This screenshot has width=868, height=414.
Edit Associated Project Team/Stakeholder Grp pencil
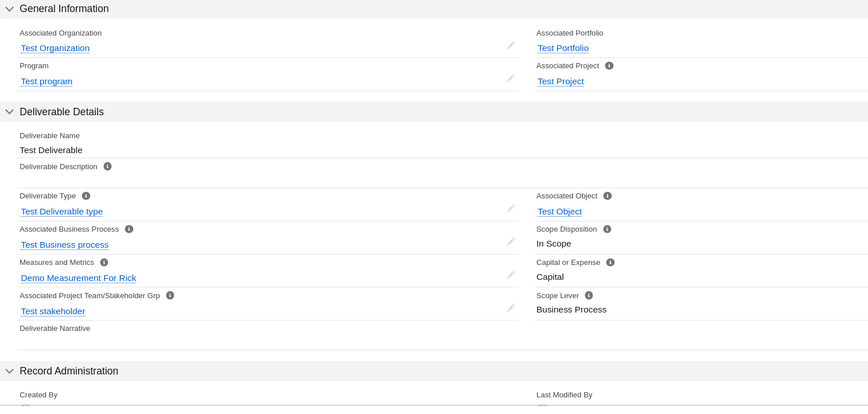511,308
